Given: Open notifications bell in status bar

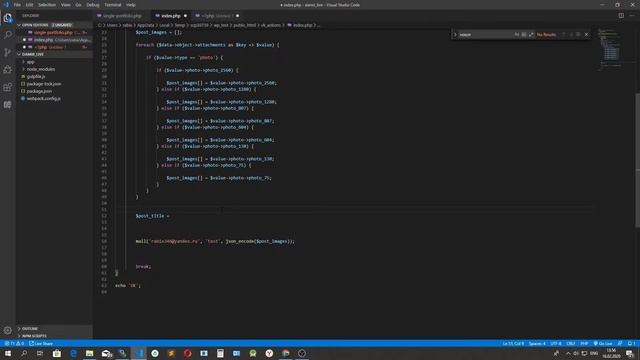Looking at the screenshot, I should click(631, 344).
